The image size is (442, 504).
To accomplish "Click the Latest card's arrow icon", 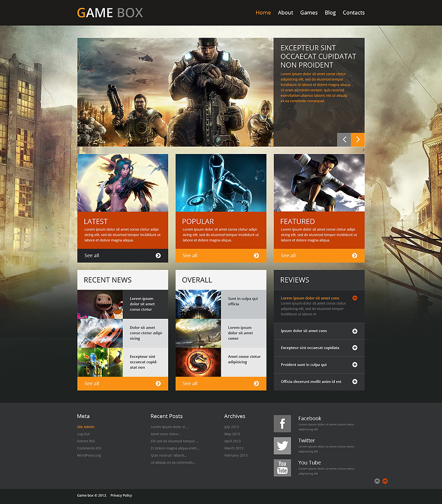I will click(158, 256).
